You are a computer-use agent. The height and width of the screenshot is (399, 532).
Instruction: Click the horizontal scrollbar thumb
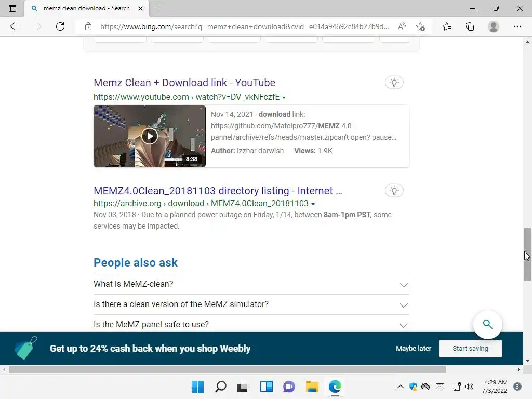[x=228, y=369]
